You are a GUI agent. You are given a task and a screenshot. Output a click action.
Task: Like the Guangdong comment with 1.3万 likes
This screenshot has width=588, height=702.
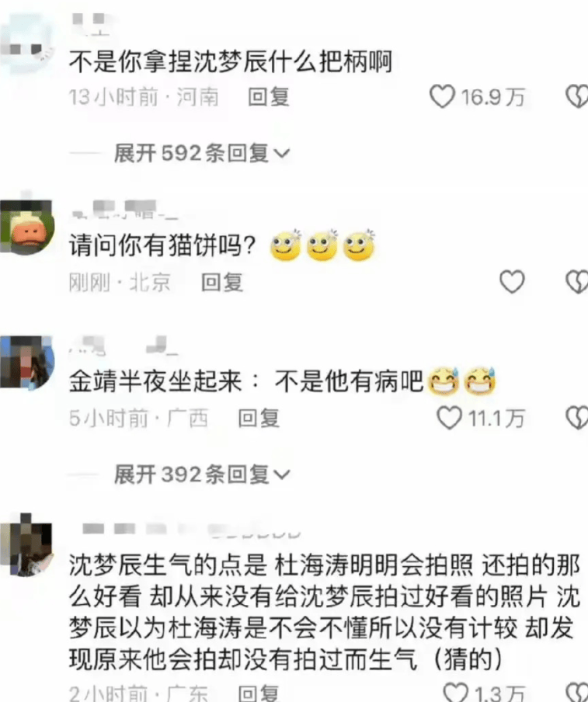point(455,692)
